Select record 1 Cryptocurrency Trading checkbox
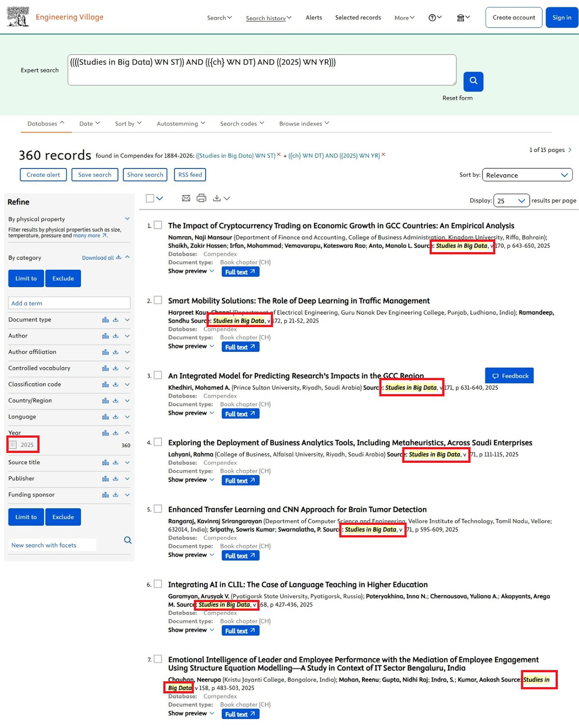Screen dimensions: 579x728 coord(158,225)
